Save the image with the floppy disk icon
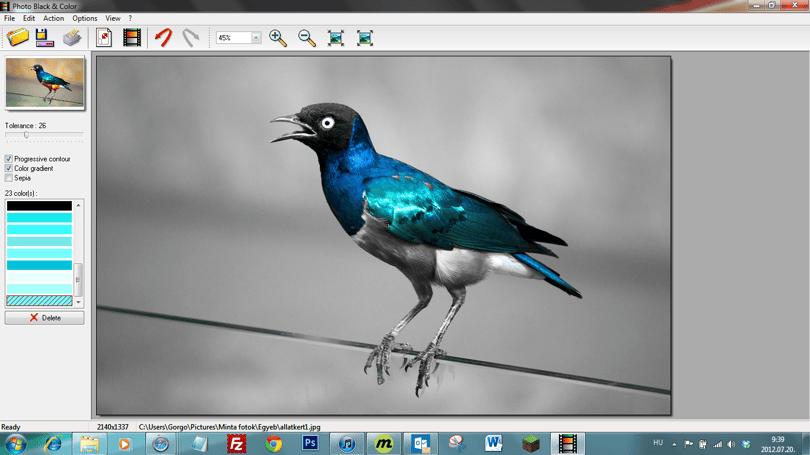 pyautogui.click(x=44, y=38)
